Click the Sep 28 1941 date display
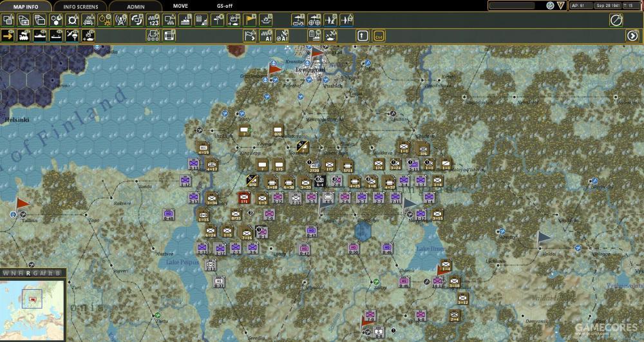This screenshot has width=644, height=342. 608,6
